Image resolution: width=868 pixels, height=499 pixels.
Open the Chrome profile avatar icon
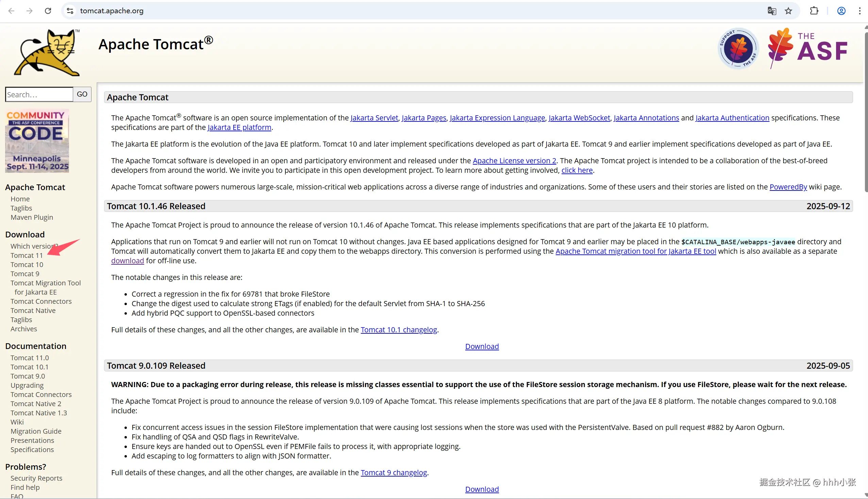pos(841,11)
